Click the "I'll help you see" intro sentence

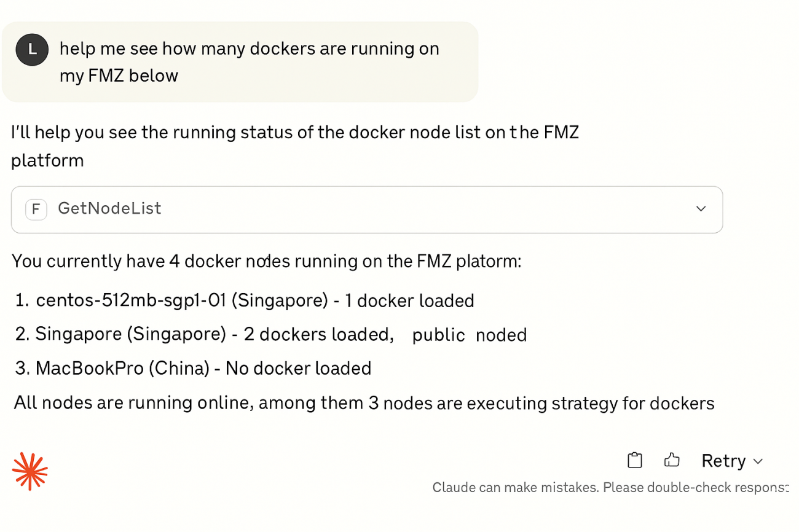(x=295, y=132)
